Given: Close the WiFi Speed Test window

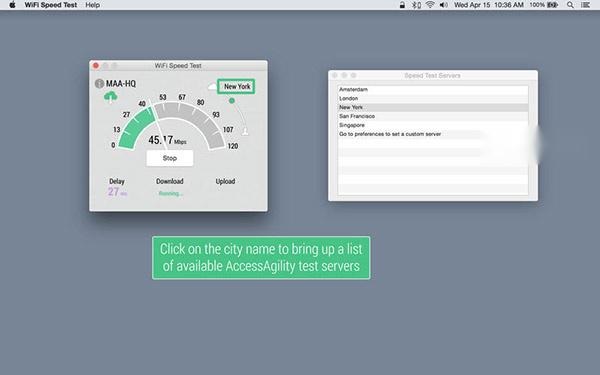Looking at the screenshot, I should (96, 65).
